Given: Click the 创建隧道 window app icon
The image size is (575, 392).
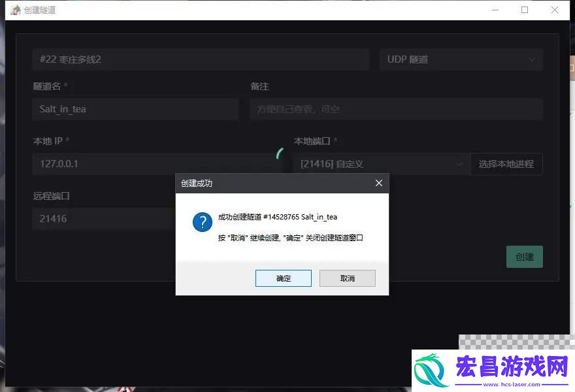Looking at the screenshot, I should (16, 10).
